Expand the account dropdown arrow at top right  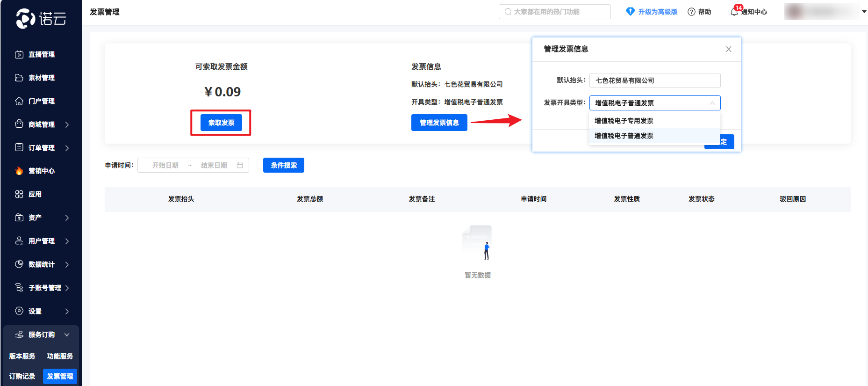click(864, 12)
